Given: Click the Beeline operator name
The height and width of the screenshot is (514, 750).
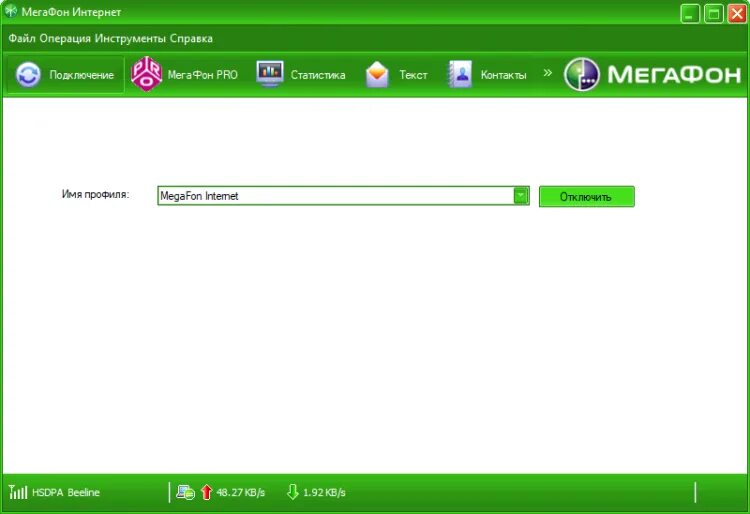Looking at the screenshot, I should (x=84, y=492).
